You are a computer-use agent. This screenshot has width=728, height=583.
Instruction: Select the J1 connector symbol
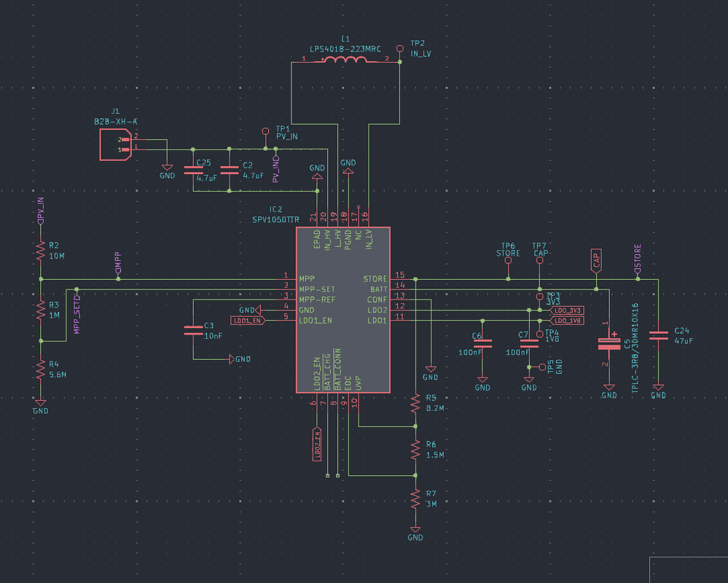(x=116, y=145)
